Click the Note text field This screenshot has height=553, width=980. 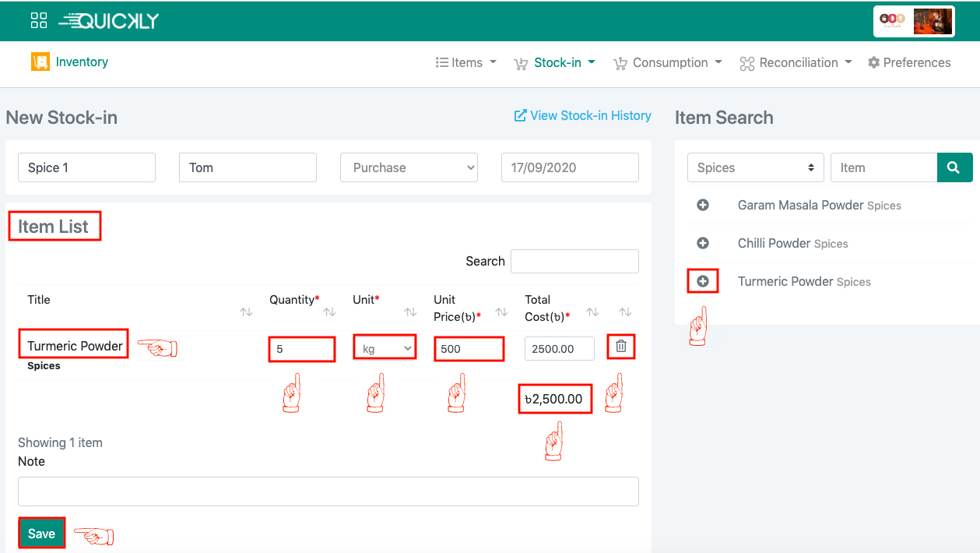[328, 491]
